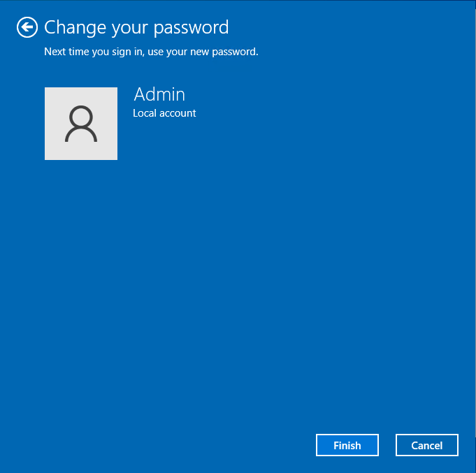The width and height of the screenshot is (476, 473).
Task: Click the Finish button
Action: pos(347,445)
